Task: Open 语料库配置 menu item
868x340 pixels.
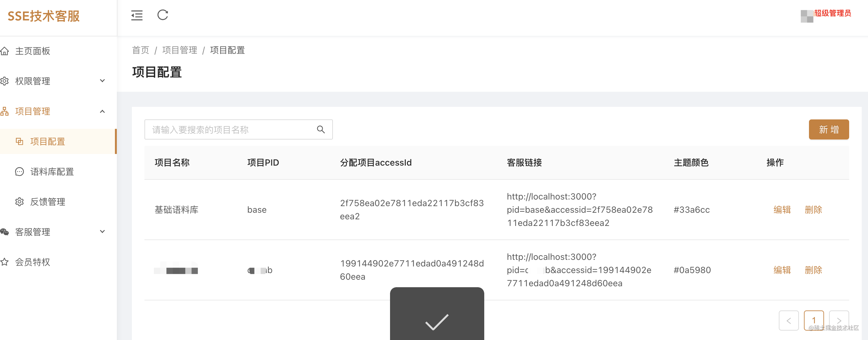Action: pyautogui.click(x=52, y=172)
